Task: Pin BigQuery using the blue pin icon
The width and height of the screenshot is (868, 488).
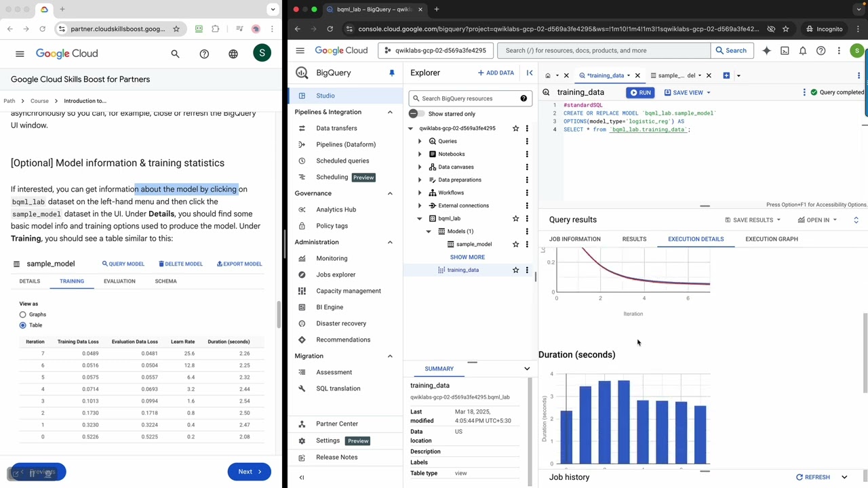Action: coord(391,73)
